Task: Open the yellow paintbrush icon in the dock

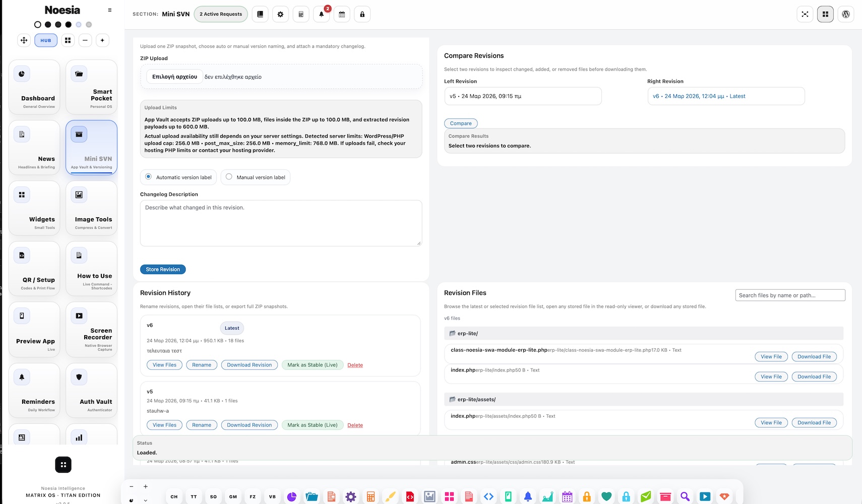Action: (390, 496)
